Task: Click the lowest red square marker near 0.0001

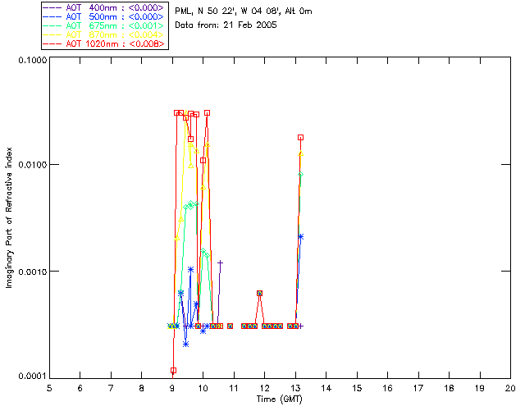Action: 173,371
